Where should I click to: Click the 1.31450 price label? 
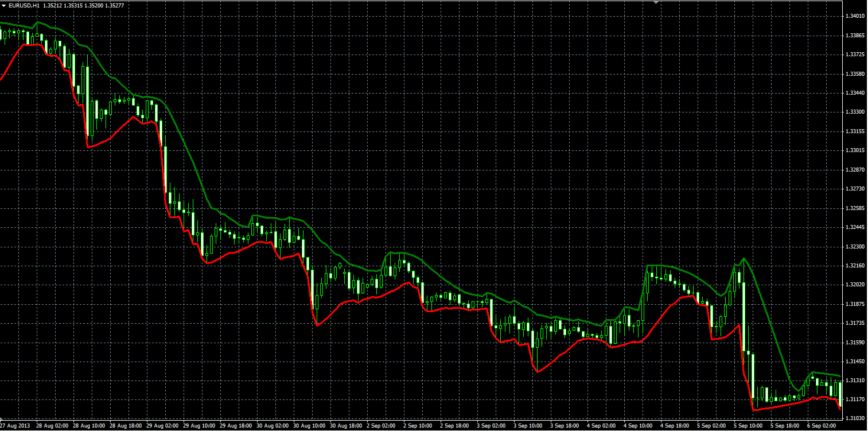pos(855,362)
